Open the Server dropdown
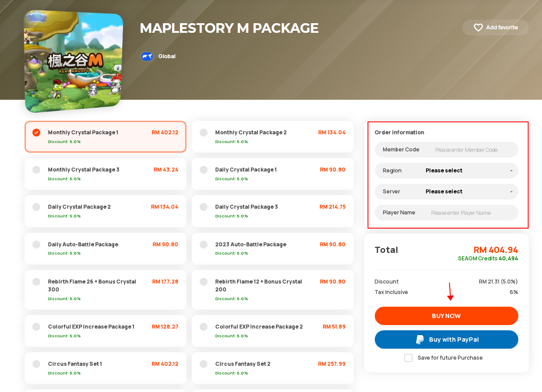Image resolution: width=542 pixels, height=392 pixels. tap(447, 192)
